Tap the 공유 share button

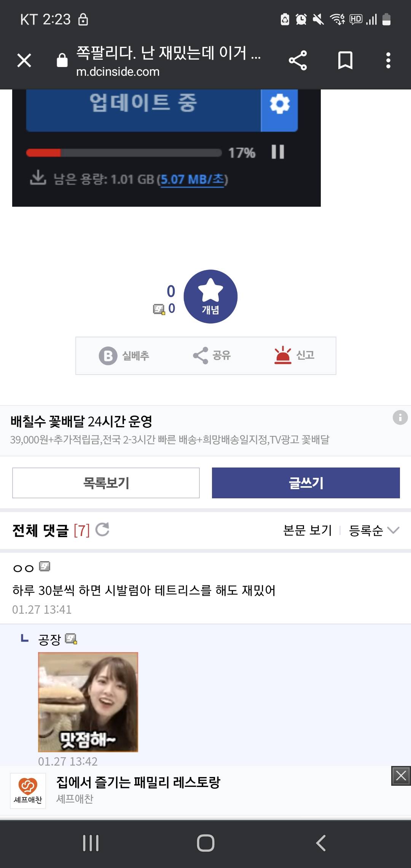(212, 356)
